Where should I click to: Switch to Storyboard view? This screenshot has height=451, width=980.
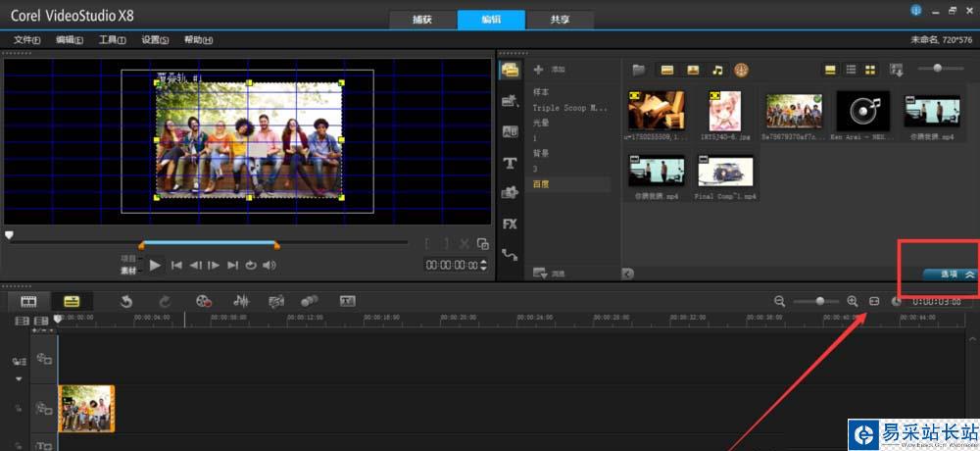28,302
